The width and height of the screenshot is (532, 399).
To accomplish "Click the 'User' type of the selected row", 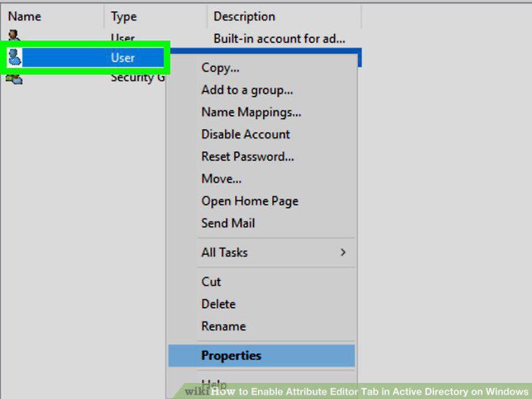I will [123, 58].
